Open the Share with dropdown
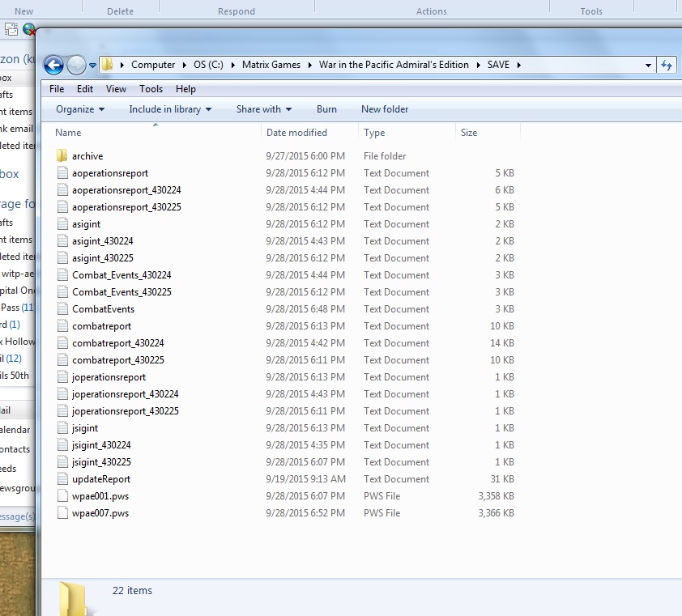 (263, 109)
